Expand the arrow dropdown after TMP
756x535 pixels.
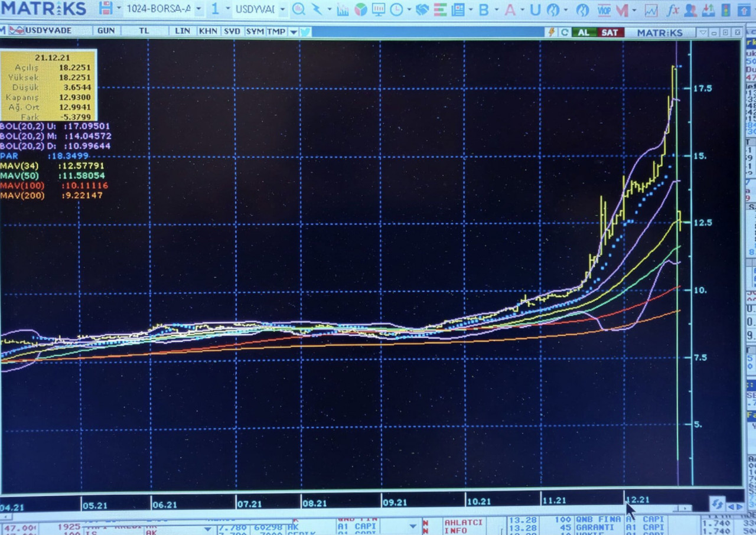point(294,32)
